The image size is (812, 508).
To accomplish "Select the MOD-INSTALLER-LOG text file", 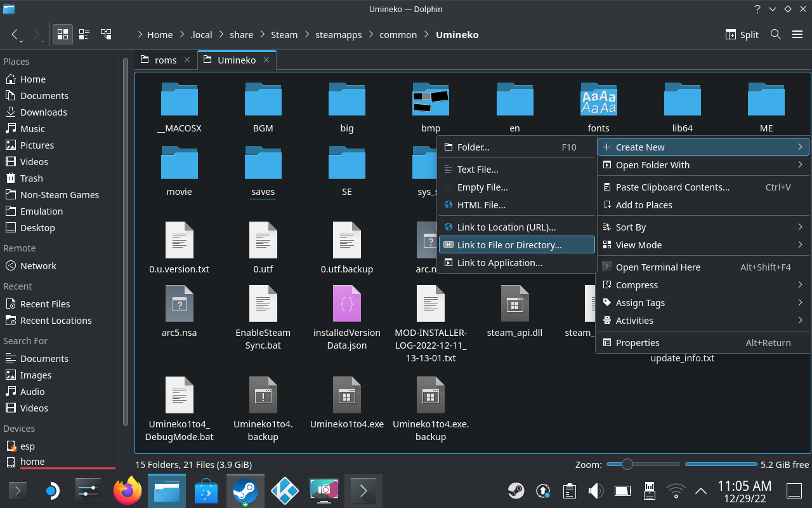I will click(x=431, y=324).
